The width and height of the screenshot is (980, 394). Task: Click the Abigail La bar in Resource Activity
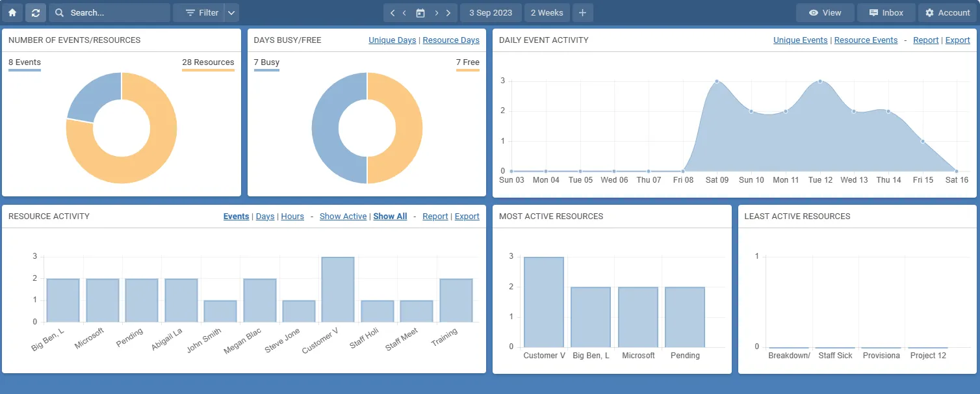pyautogui.click(x=181, y=300)
